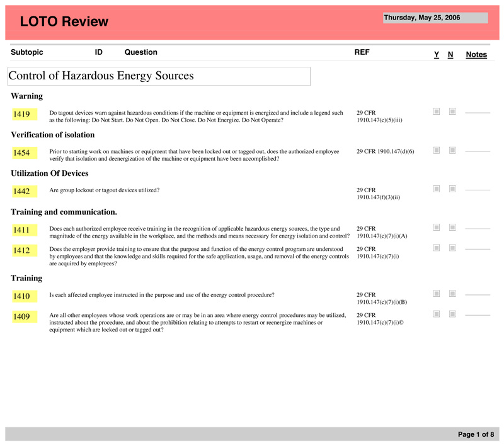Click the Notes column header
This screenshot has width=504, height=445.
click(476, 55)
